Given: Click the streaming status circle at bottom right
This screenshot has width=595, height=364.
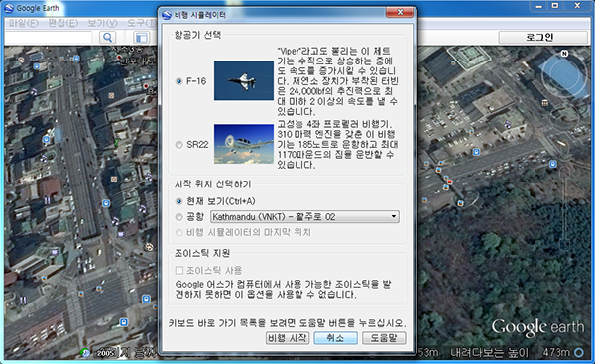Looking at the screenshot, I should coord(579,353).
